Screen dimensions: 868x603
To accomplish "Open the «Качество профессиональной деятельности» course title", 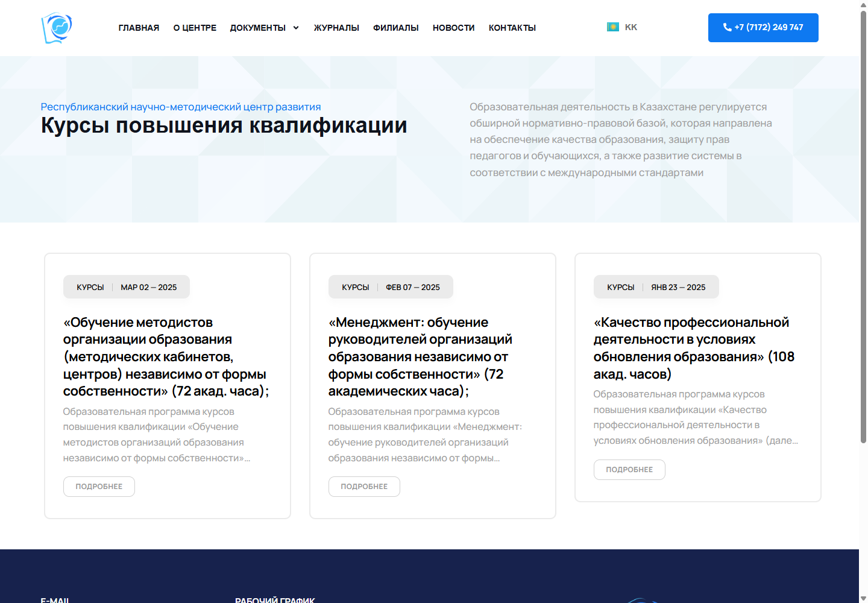I will [x=694, y=349].
